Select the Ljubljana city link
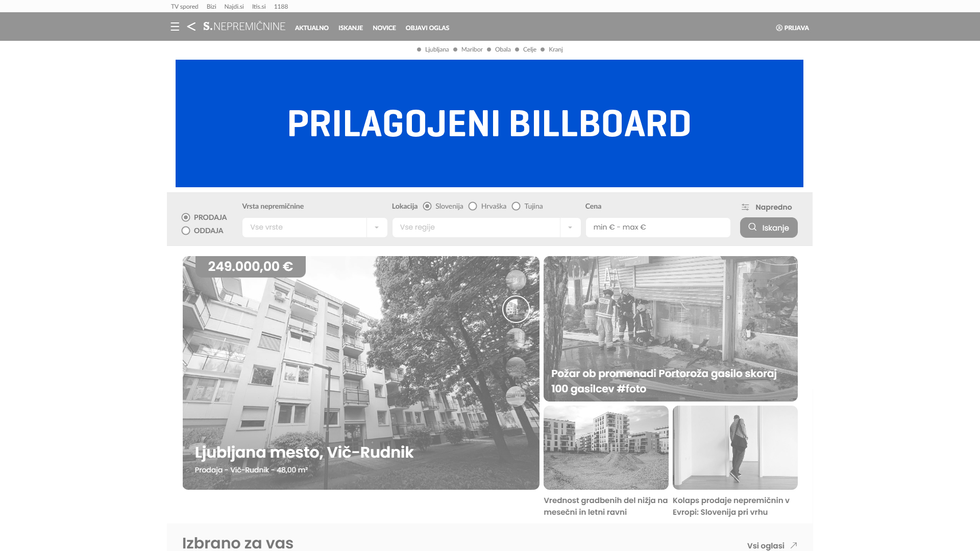Viewport: 980px width, 551px height. [x=437, y=49]
